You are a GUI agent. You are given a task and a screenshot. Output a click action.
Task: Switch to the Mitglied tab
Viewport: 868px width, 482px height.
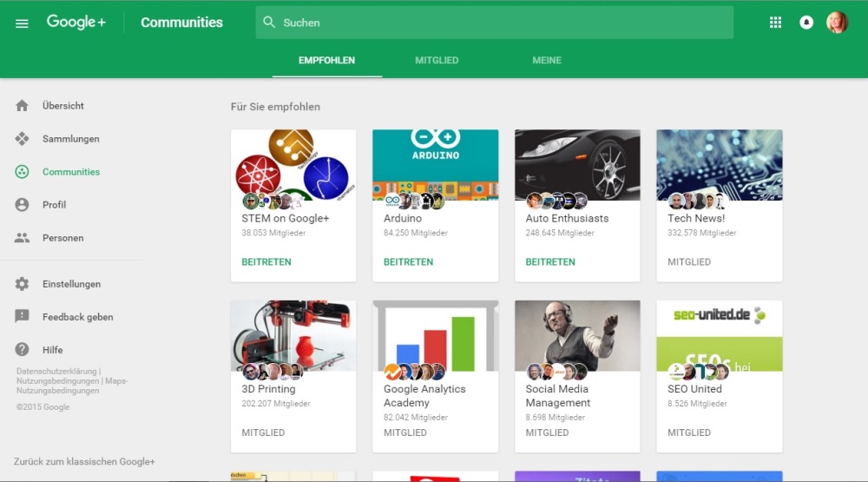[437, 61]
